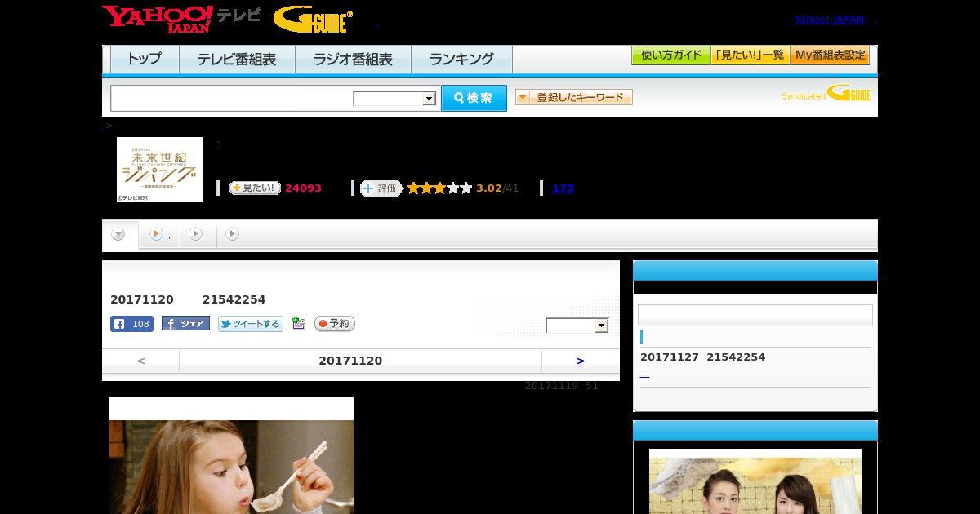The height and width of the screenshot is (514, 980).
Task: Open the ランキング tab
Action: [461, 59]
